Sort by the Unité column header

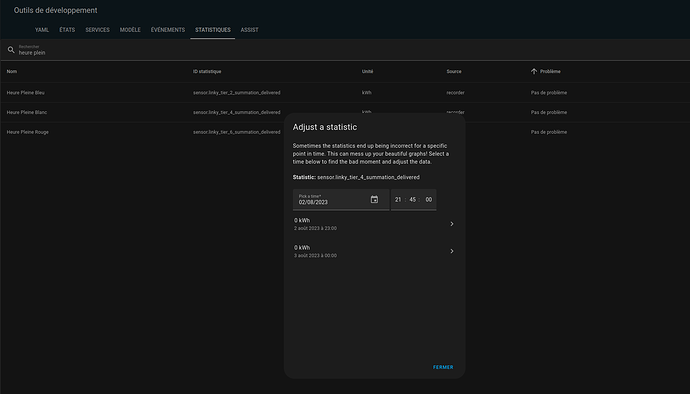coord(367,71)
